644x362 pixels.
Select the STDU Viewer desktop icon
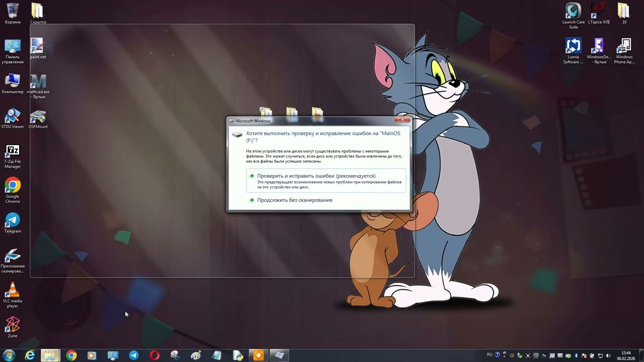tap(13, 119)
